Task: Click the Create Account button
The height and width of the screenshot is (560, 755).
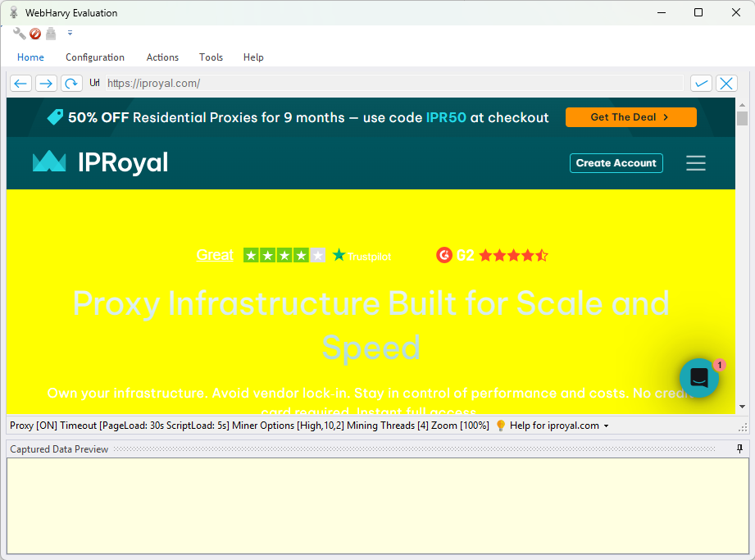Action: 616,163
